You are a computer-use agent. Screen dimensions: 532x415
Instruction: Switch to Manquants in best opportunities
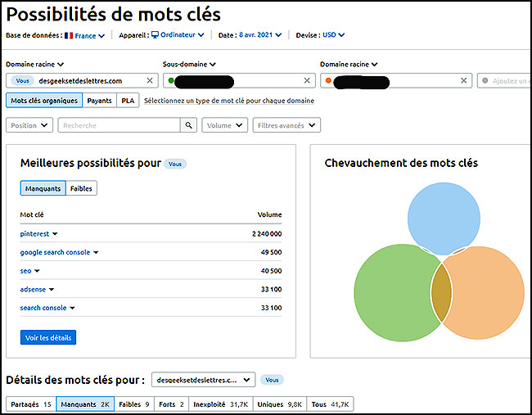tap(43, 188)
